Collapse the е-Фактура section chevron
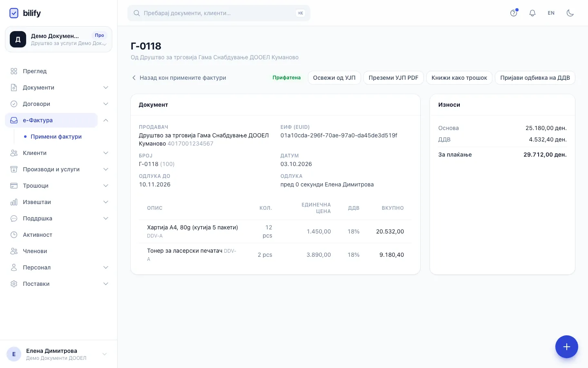Viewport: 588px width, 368px height. 106,120
